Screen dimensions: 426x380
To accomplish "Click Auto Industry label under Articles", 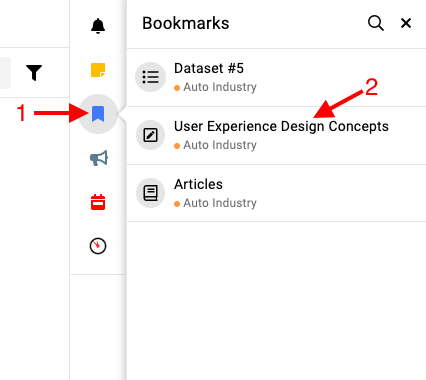I will (220, 203).
